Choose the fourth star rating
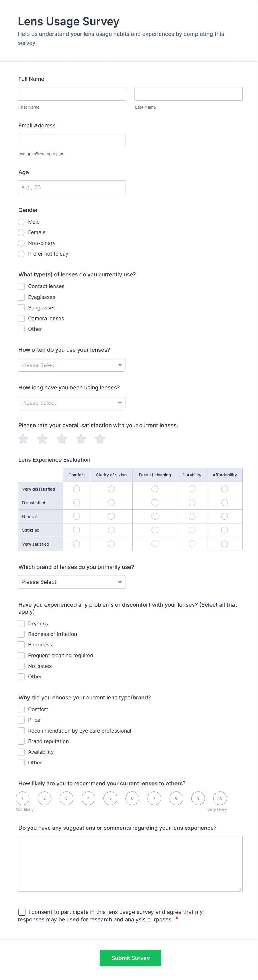Viewport: 258px width, 980px height. point(81,439)
